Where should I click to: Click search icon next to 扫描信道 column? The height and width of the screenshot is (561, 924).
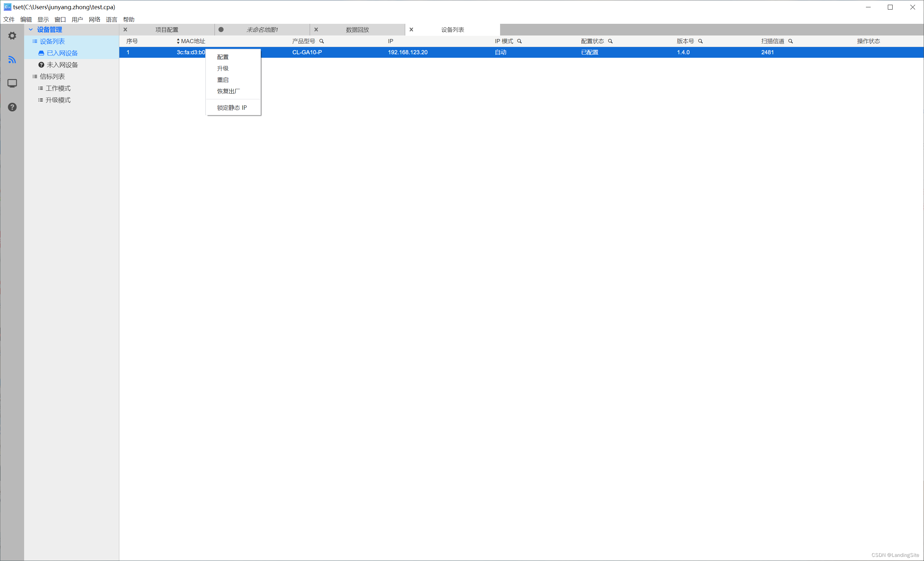click(790, 41)
